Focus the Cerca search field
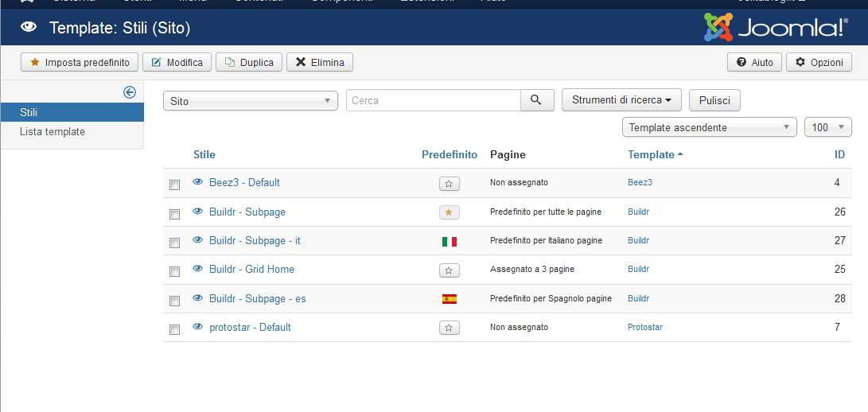868x412 pixels. (434, 100)
